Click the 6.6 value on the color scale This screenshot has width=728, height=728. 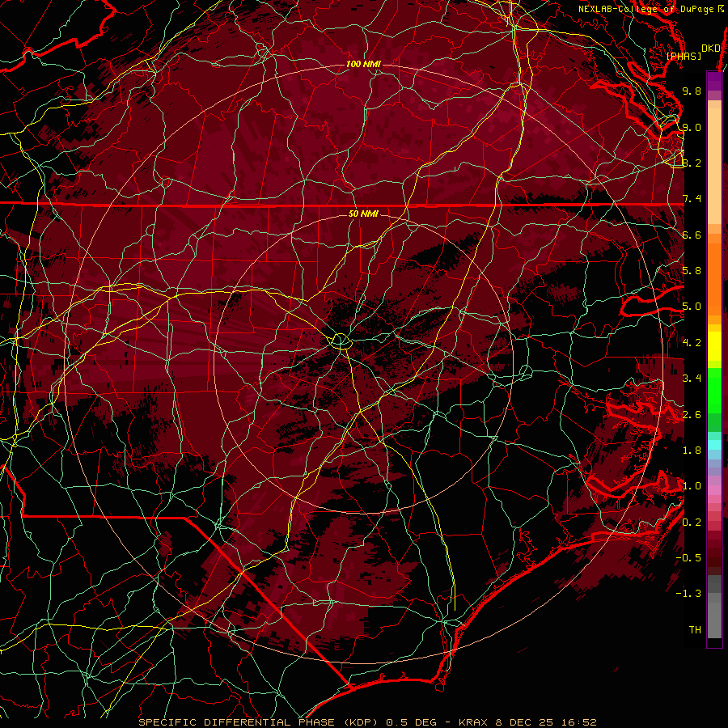pyautogui.click(x=692, y=235)
